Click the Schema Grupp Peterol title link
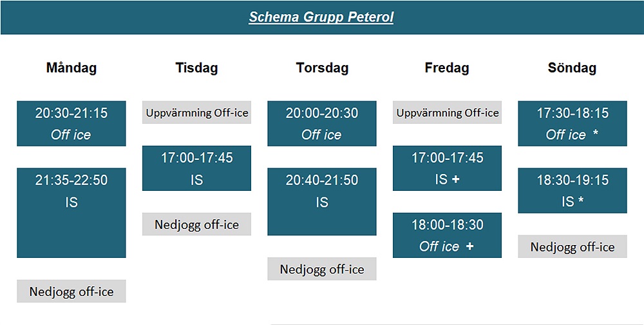The width and height of the screenshot is (644, 325). click(321, 17)
